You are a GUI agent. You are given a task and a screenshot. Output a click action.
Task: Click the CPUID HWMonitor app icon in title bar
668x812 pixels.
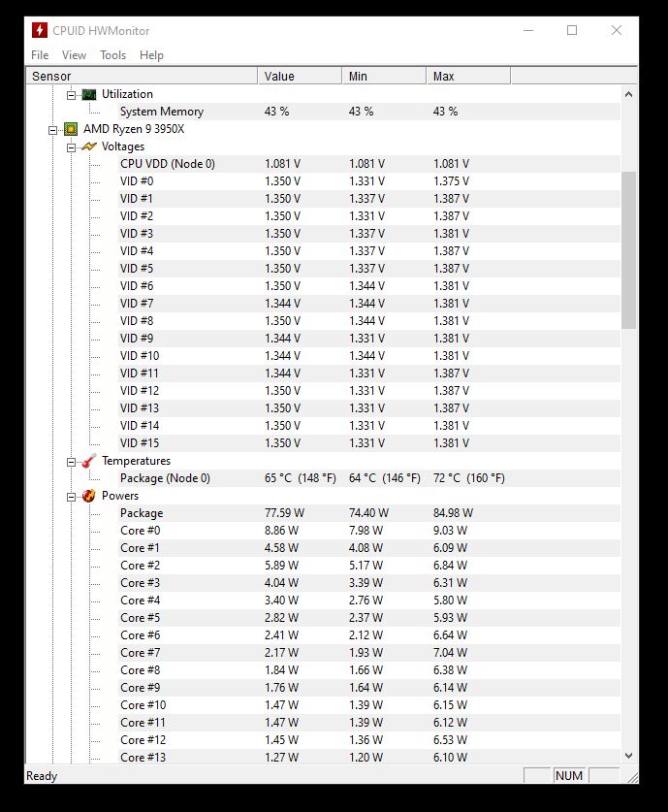(x=40, y=30)
